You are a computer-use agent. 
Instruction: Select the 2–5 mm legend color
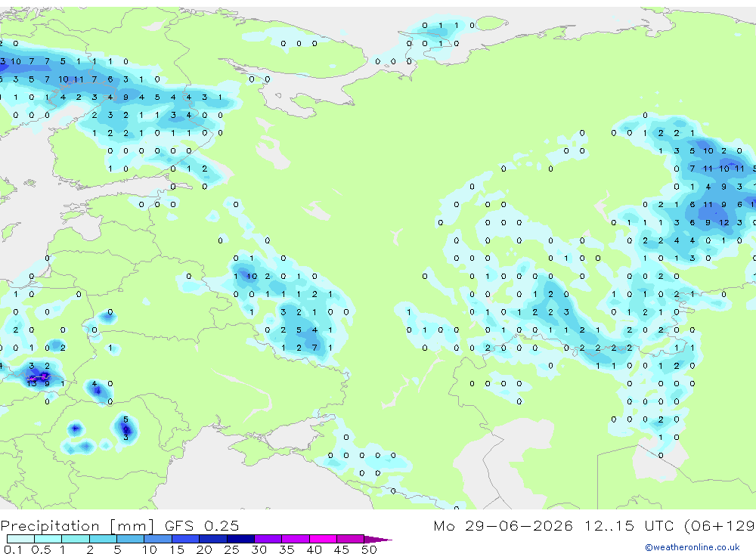103,539
